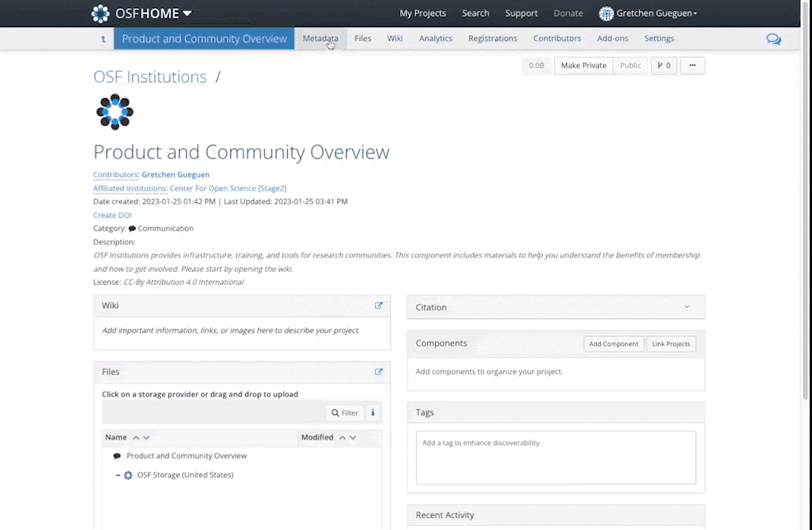This screenshot has width=812, height=530.
Task: Expand the Citation panel chevron
Action: pyautogui.click(x=687, y=307)
